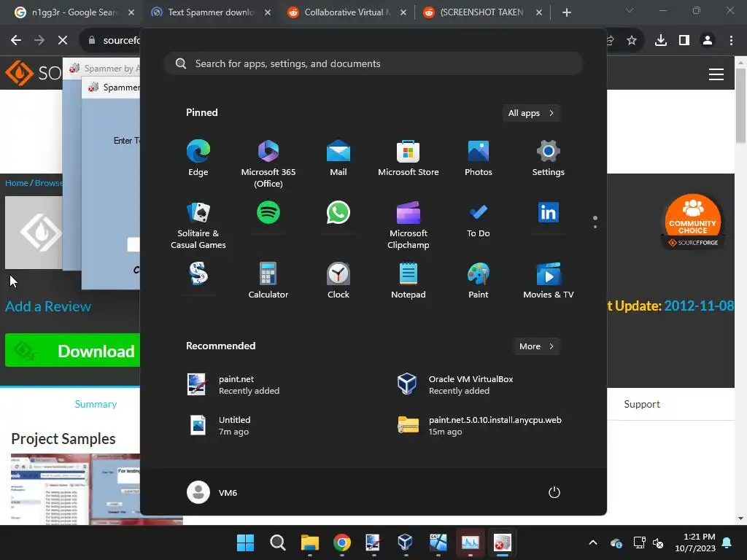The height and width of the screenshot is (560, 747).
Task: Click the Start menu search box
Action: (x=373, y=63)
